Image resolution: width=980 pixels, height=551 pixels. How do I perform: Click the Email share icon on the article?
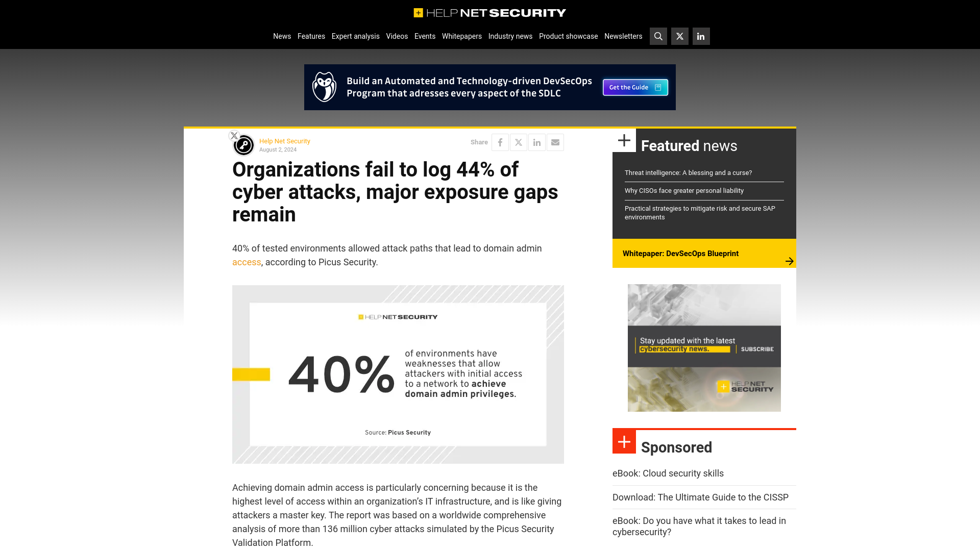pos(555,142)
